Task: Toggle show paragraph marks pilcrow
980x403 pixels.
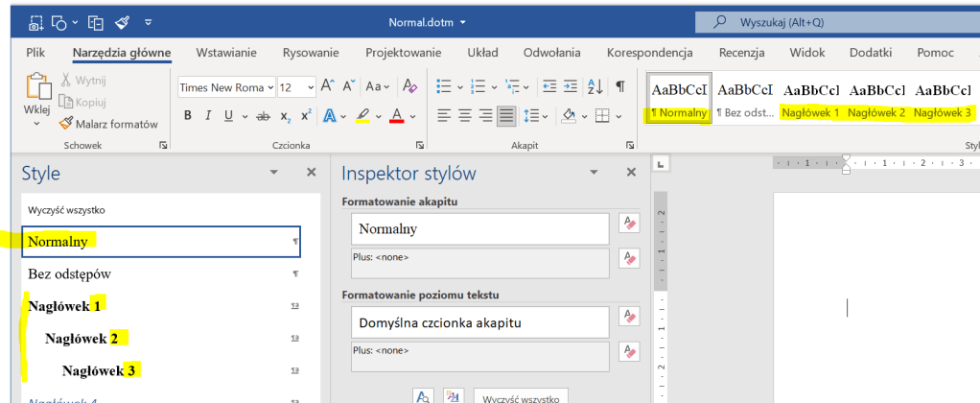Action: (x=619, y=87)
